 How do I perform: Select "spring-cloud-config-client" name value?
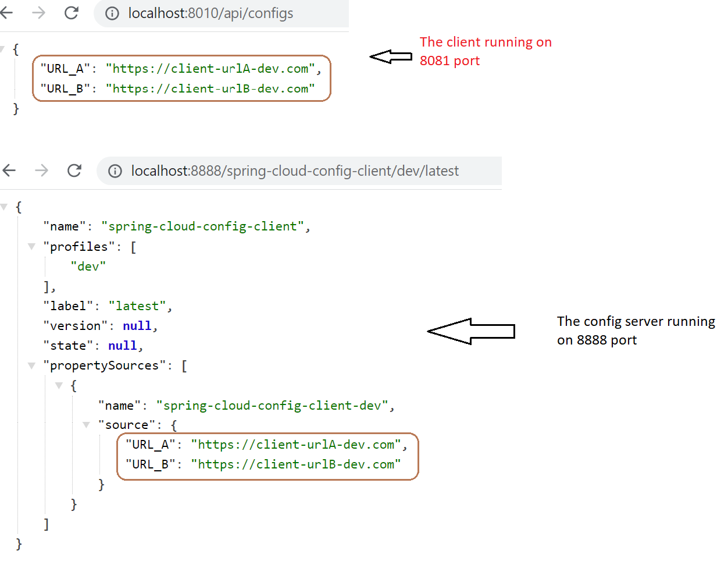pyautogui.click(x=202, y=226)
